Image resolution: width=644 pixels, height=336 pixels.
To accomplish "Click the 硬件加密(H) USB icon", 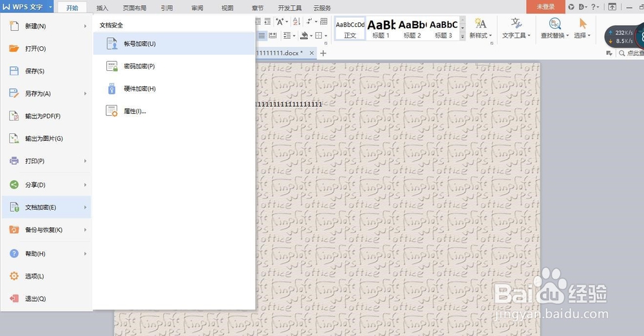I will [111, 88].
